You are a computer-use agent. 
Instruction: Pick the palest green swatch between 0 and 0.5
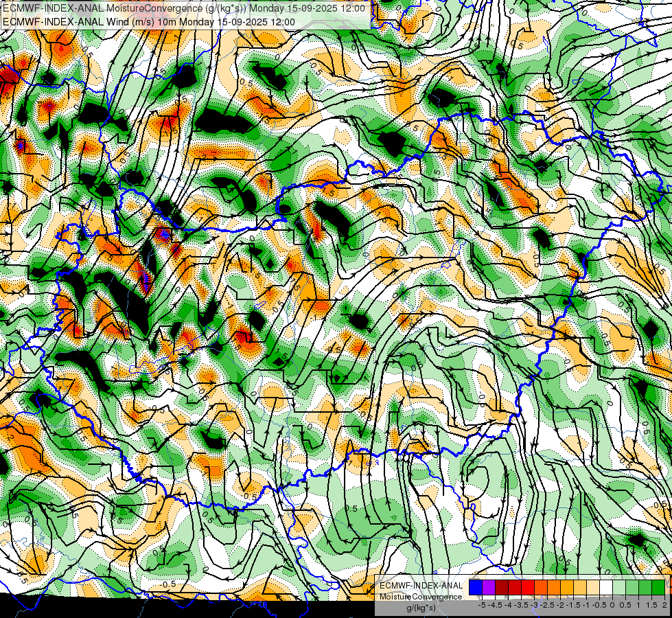(x=619, y=588)
